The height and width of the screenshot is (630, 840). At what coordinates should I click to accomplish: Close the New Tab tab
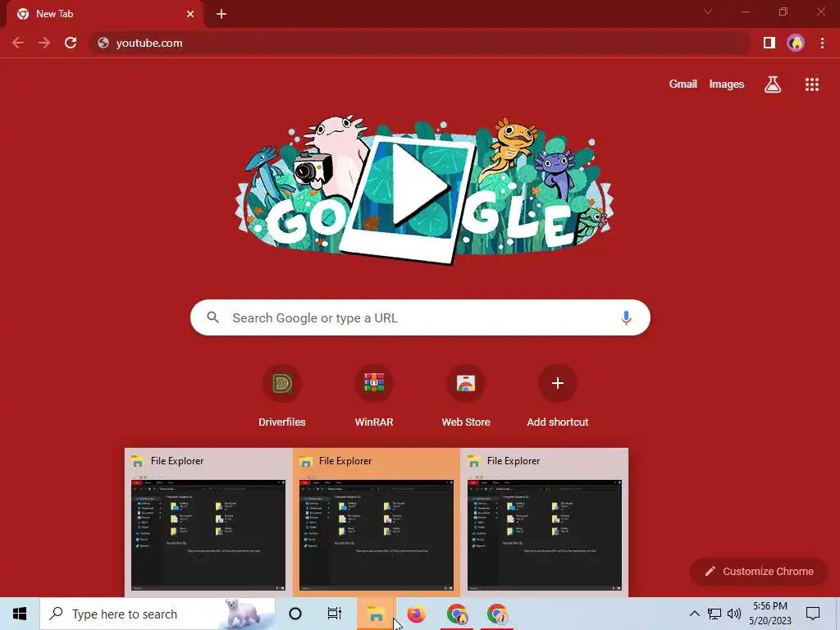(x=190, y=14)
